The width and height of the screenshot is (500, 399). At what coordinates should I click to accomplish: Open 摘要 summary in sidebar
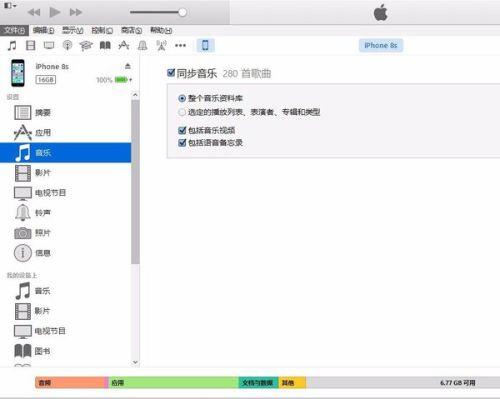pyautogui.click(x=66, y=113)
